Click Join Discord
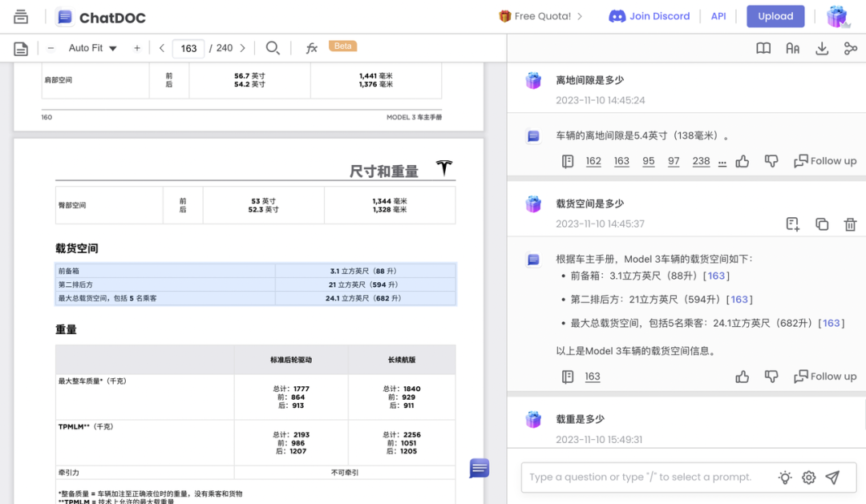Screen dimensions: 866x504 [x=649, y=15]
